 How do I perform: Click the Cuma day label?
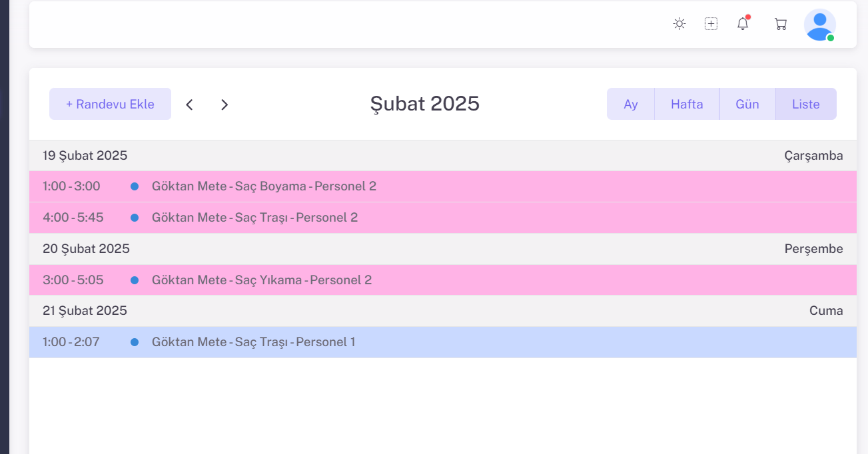[826, 311]
